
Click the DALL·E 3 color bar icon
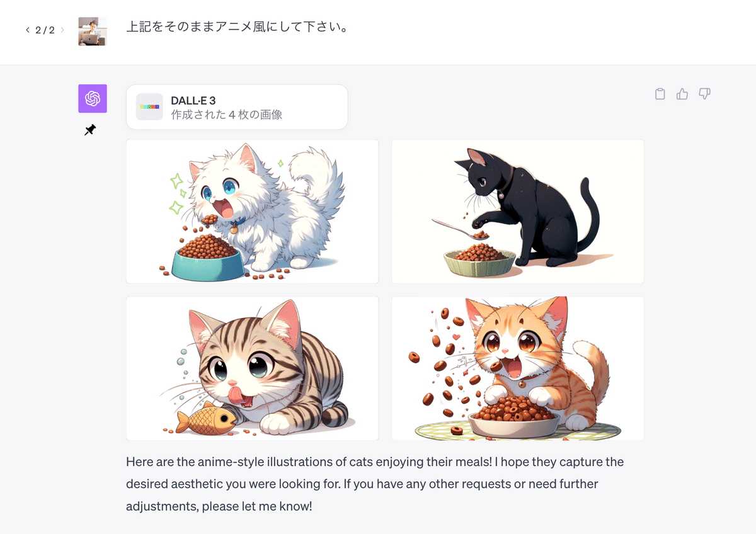[x=149, y=107]
